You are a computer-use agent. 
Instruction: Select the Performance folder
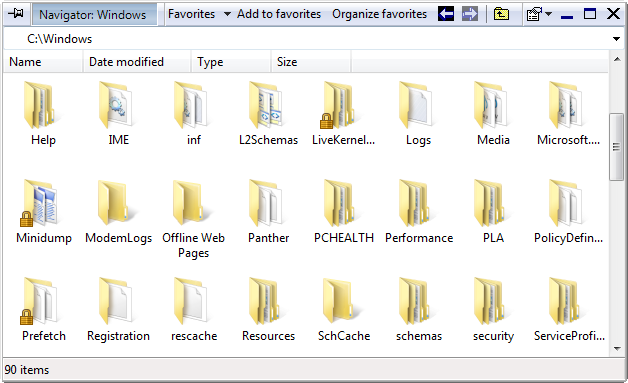(x=418, y=212)
